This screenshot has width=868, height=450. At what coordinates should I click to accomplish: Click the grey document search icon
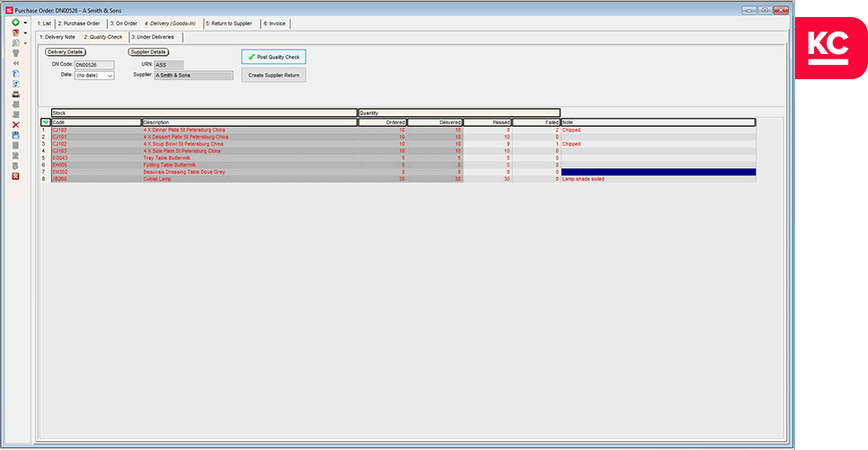point(15,42)
